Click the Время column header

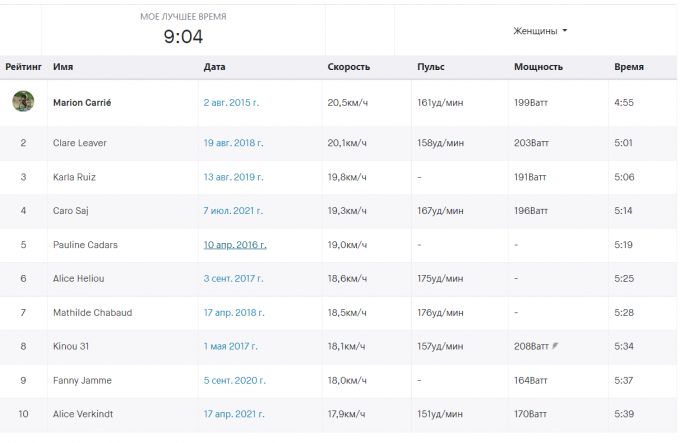[628, 67]
